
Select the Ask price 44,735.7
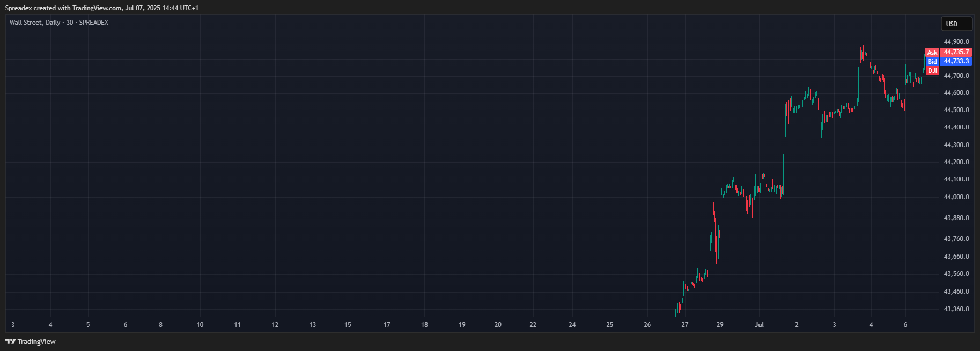956,53
